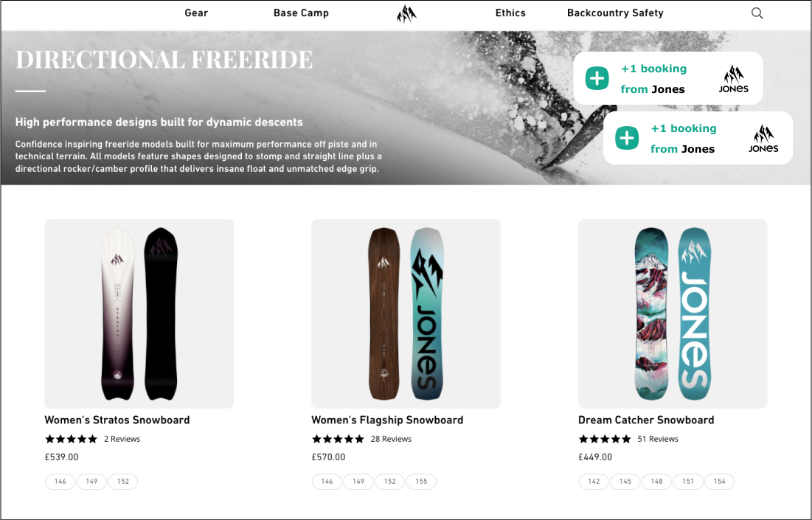Go to the Ethics menu item
Viewport: 812px width, 520px height.
[510, 13]
